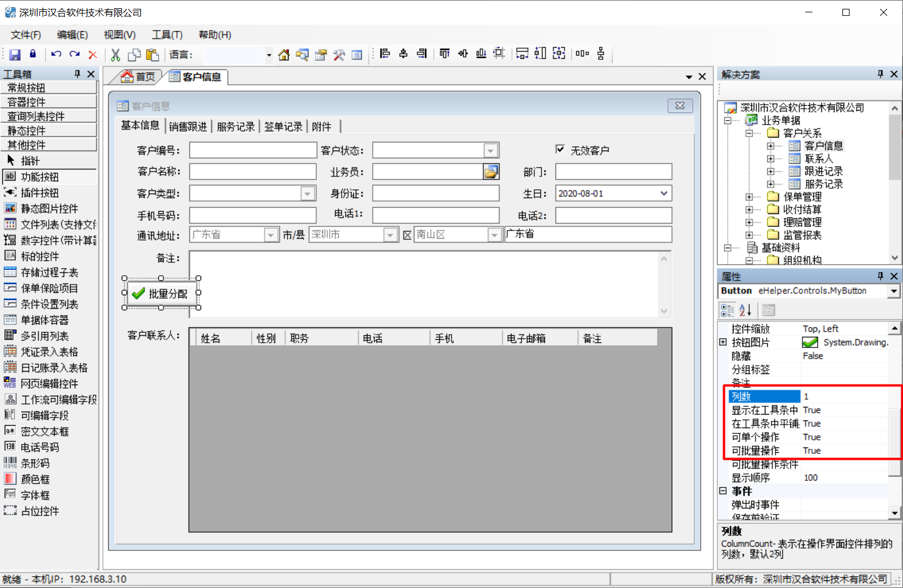
Task: Open the 常规按钮 toolbox category
Action: click(49, 88)
